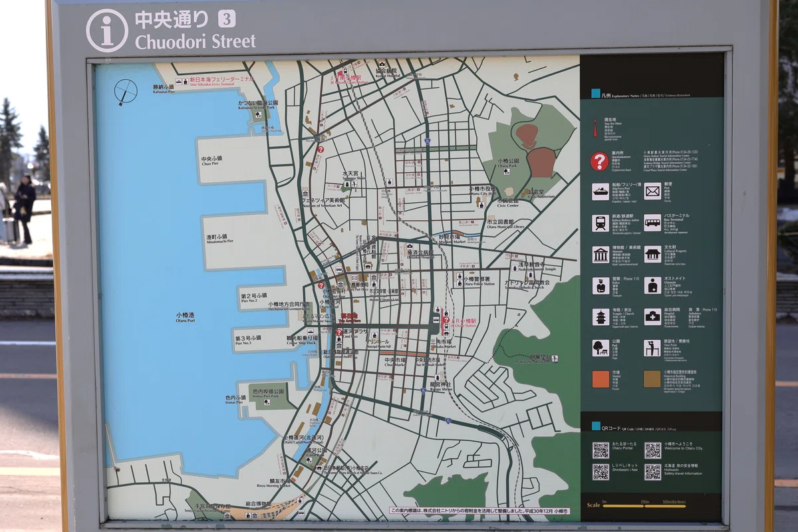798x532 pixels.
Task: Select the Post envelope legend icon
Action: 652,192
